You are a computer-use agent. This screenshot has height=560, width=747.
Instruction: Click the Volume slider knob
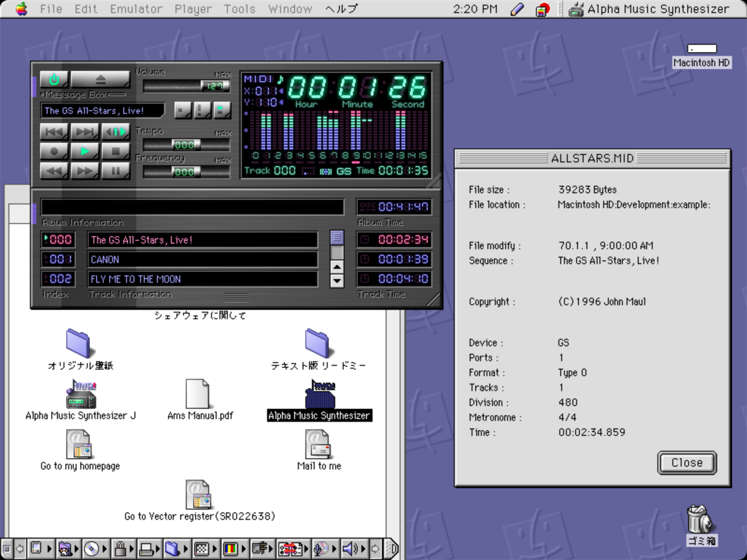[215, 86]
